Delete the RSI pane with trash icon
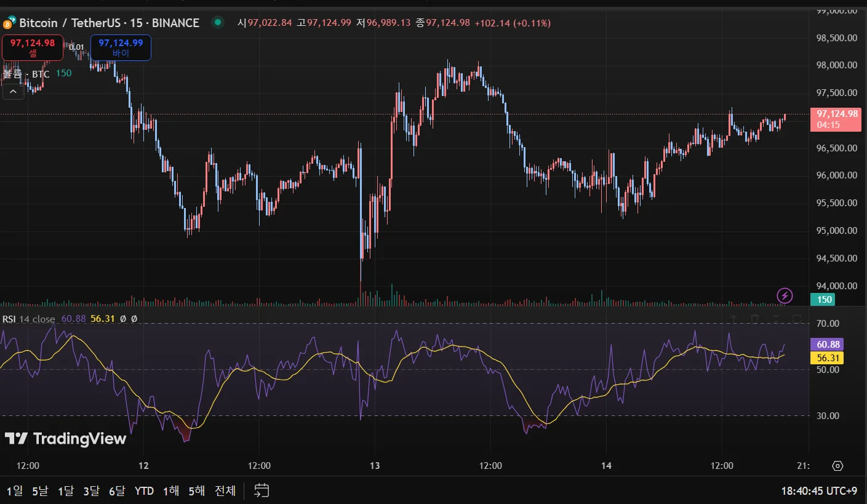The height and width of the screenshot is (504, 867). [x=755, y=319]
